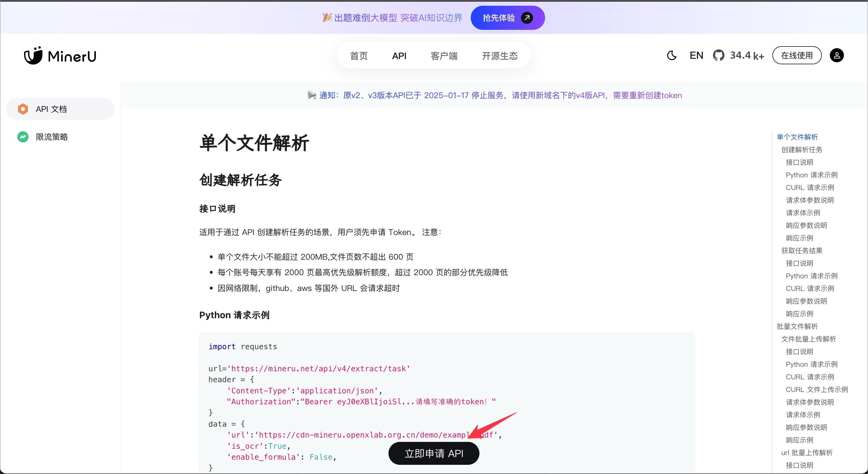Click the 限流策略 green icon
868x474 pixels.
(x=23, y=137)
